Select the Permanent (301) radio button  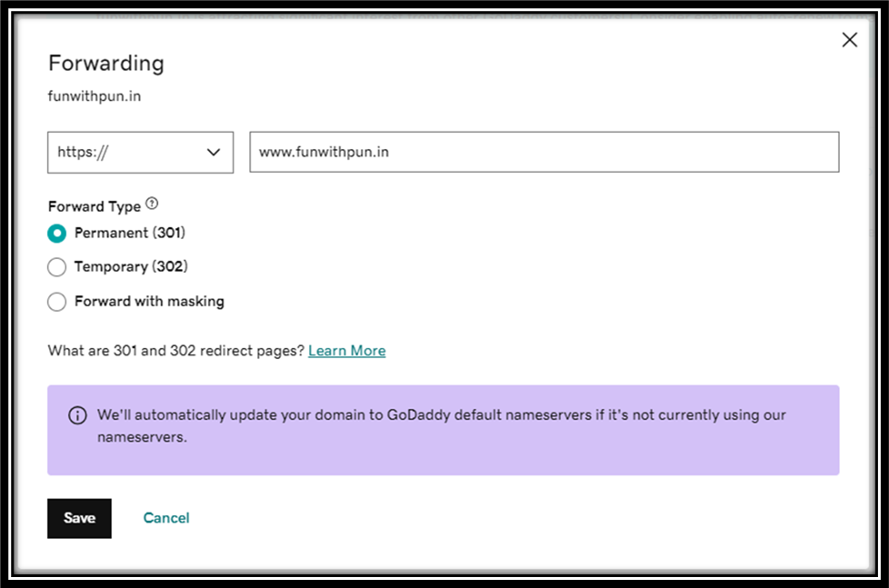click(x=57, y=234)
